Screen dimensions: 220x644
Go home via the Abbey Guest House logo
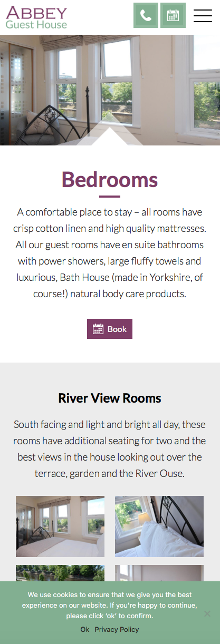[x=36, y=17]
